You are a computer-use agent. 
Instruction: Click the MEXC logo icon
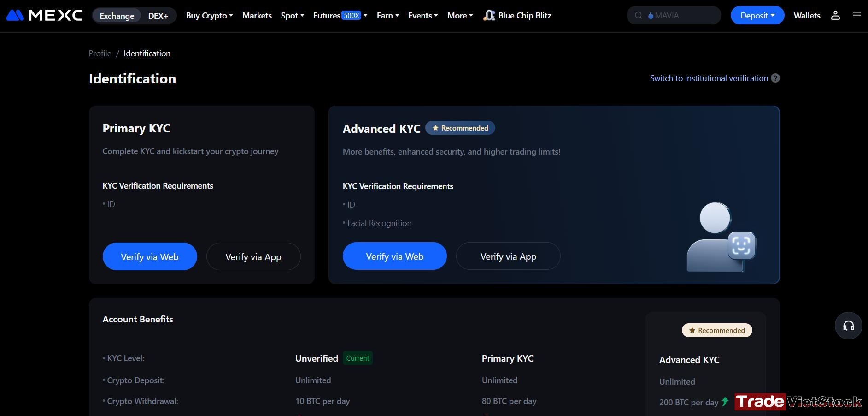click(x=15, y=15)
